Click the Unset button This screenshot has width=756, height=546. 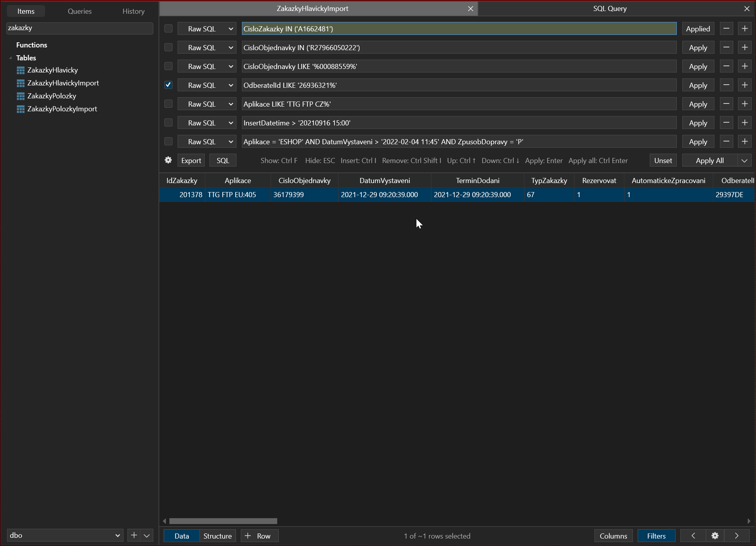point(663,160)
